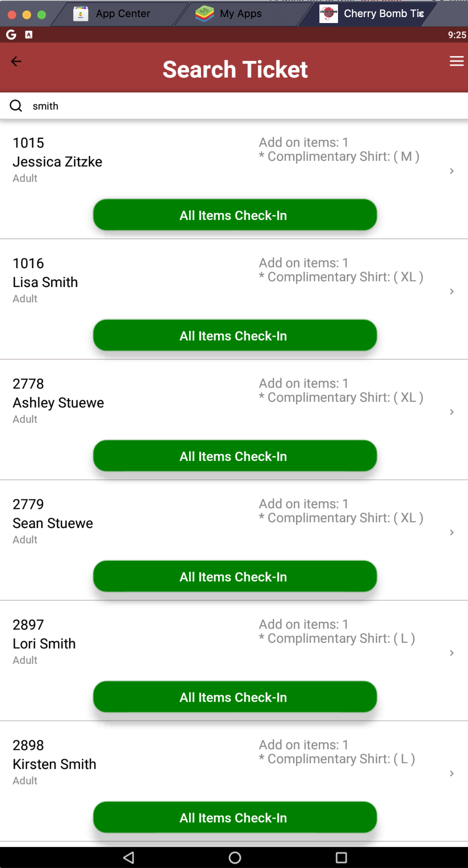Expand Jessica Zitzke ticket details chevron

tap(452, 171)
